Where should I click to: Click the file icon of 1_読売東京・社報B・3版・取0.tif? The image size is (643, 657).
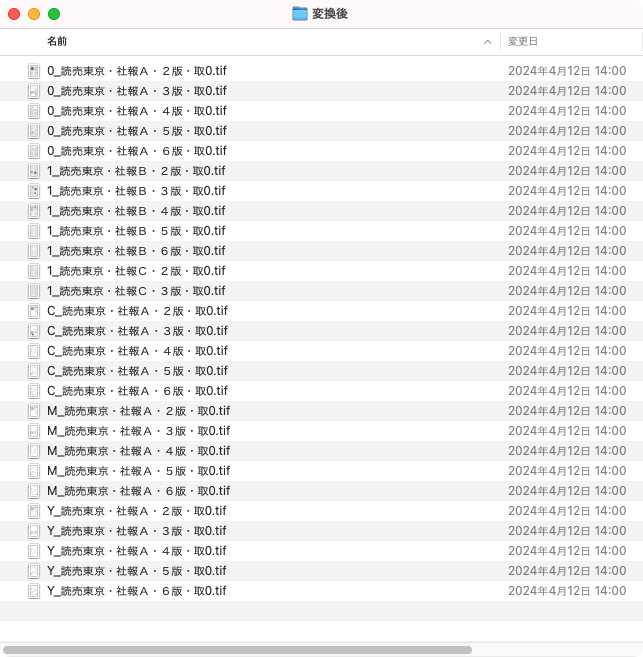tap(34, 191)
